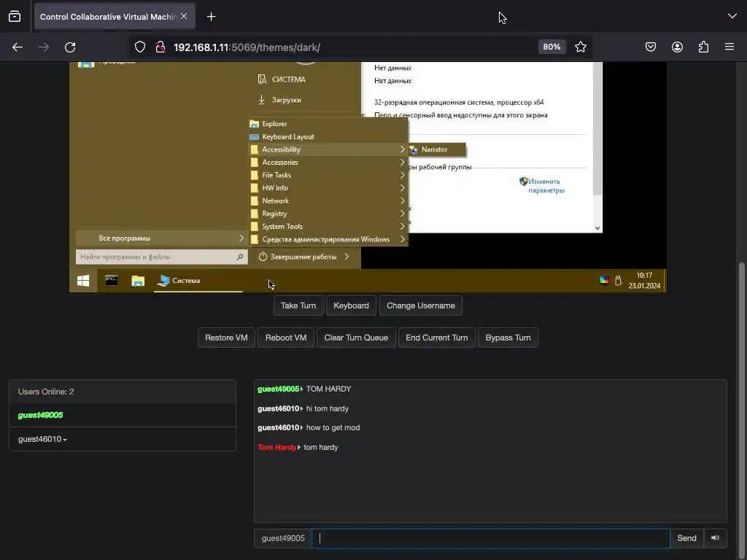747x560 pixels.
Task: Open Explorer in the programs menu
Action: [328, 124]
